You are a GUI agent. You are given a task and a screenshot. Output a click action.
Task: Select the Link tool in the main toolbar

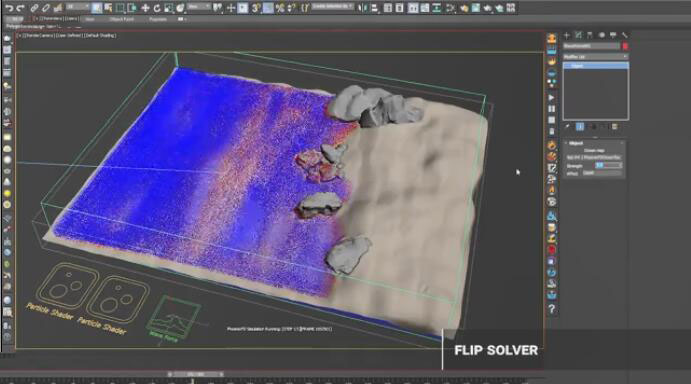pyautogui.click(x=34, y=8)
